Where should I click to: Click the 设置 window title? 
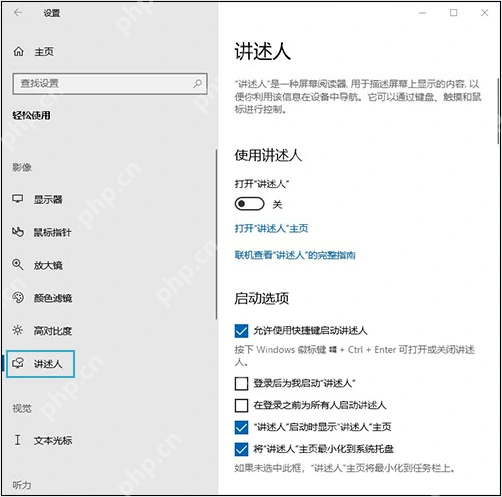pos(52,13)
